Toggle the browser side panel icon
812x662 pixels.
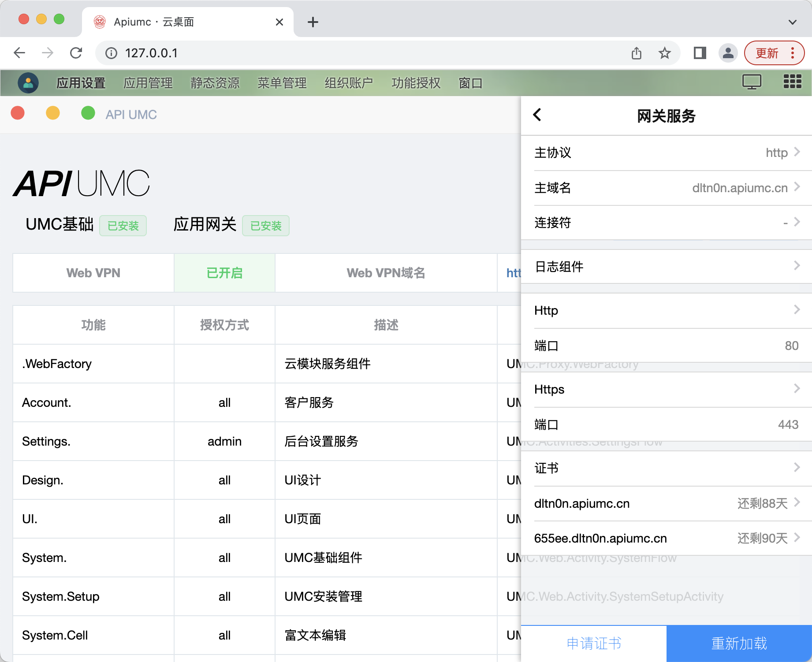click(x=700, y=53)
